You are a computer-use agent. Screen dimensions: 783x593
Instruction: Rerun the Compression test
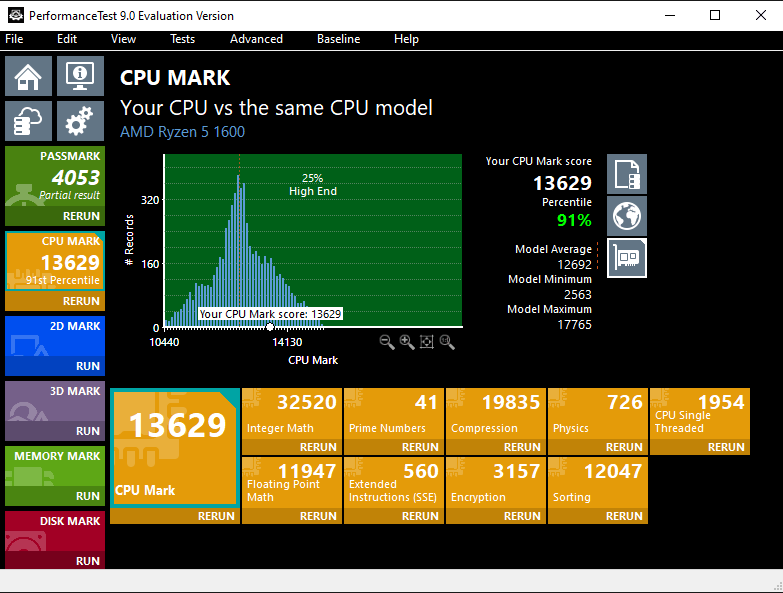(496, 447)
